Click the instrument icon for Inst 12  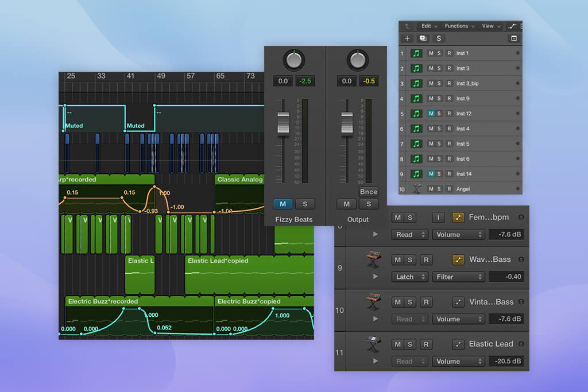(x=416, y=114)
